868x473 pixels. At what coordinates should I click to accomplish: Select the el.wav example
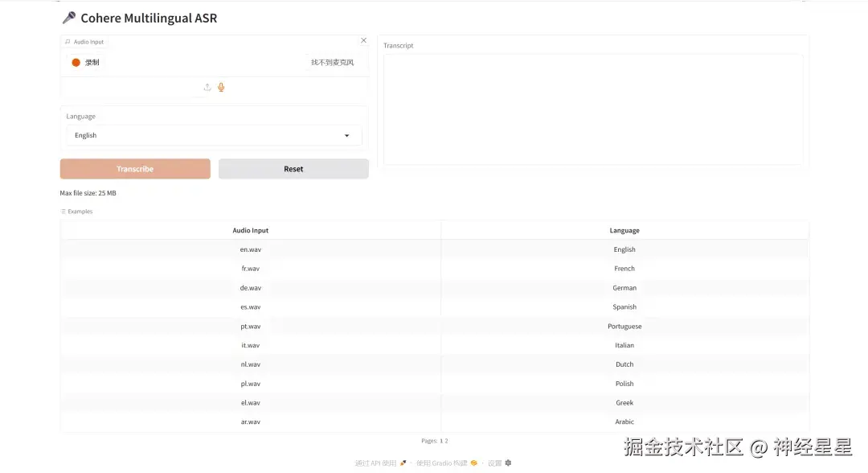[250, 403]
